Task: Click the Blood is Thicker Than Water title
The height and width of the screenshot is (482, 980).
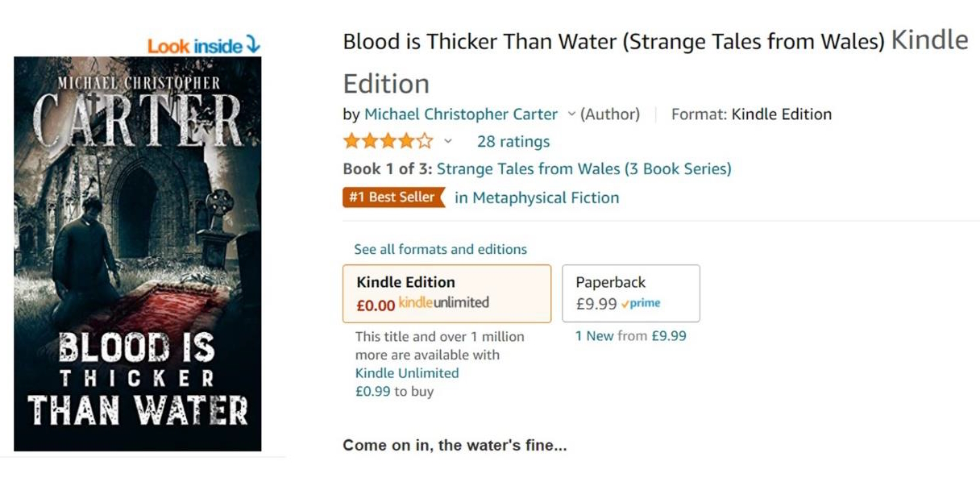Action: 613,42
